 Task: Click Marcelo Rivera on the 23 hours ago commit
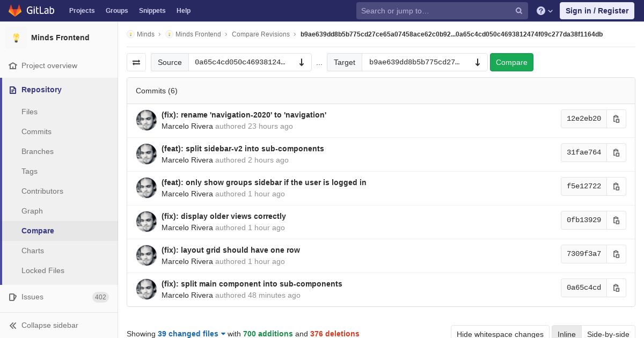(187, 127)
